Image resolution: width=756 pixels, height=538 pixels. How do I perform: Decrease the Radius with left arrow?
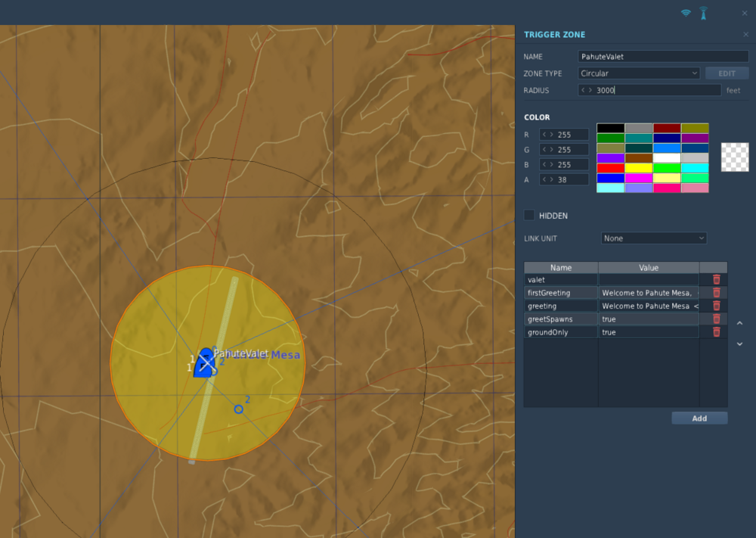(x=583, y=90)
